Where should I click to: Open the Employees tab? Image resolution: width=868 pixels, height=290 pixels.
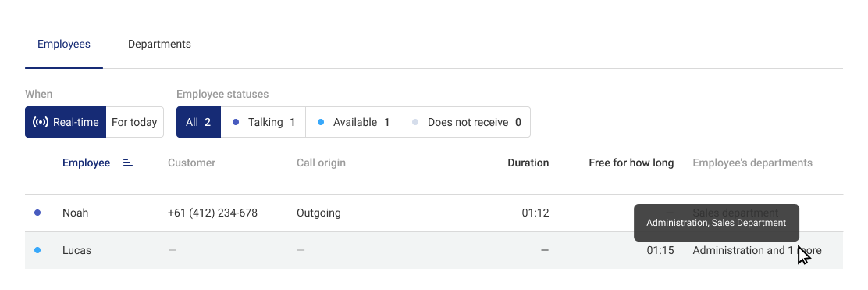pyautogui.click(x=64, y=45)
